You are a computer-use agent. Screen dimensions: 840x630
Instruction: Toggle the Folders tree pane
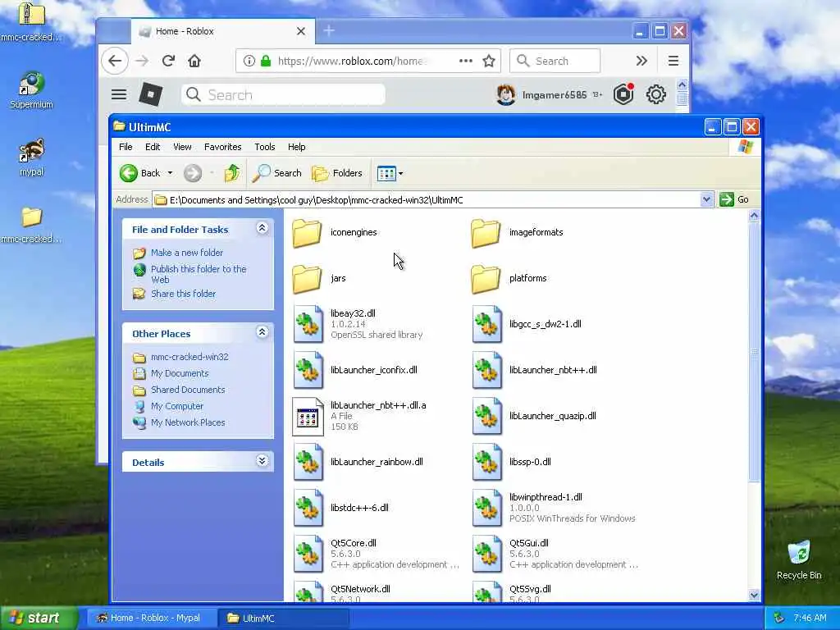point(337,173)
